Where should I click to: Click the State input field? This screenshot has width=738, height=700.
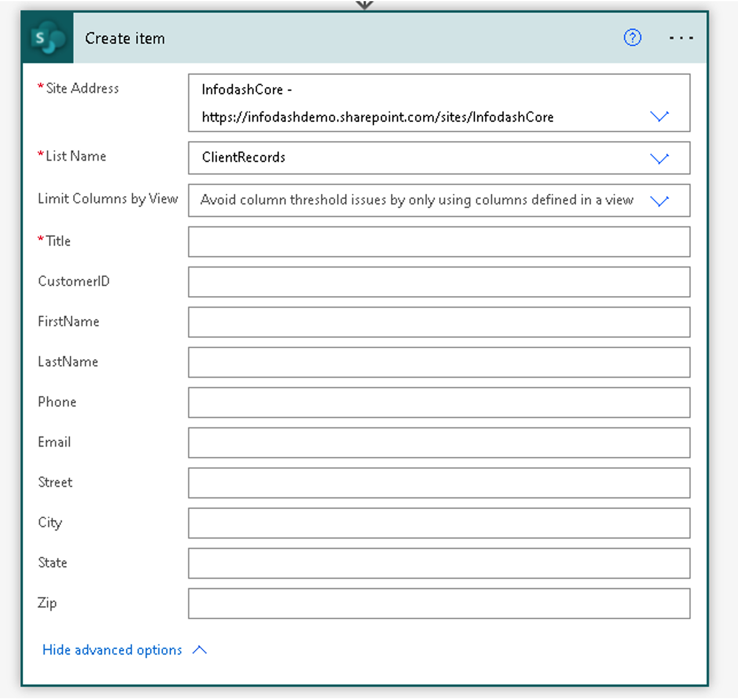point(439,563)
